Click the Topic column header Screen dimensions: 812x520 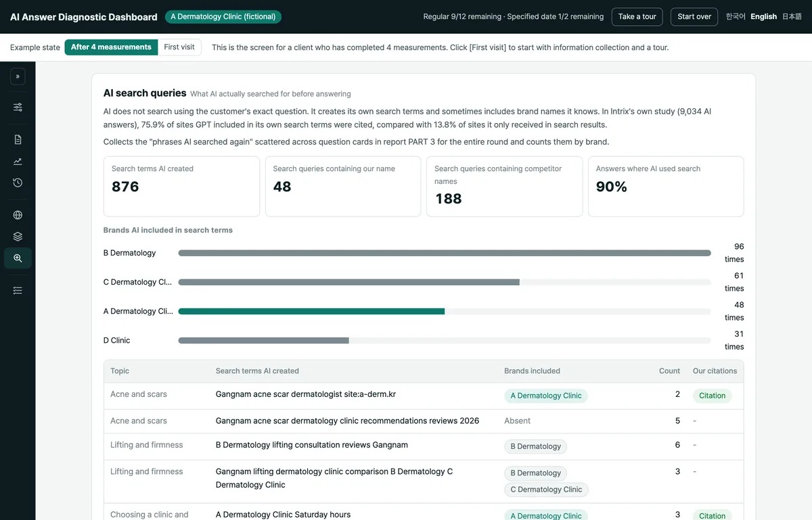(120, 371)
